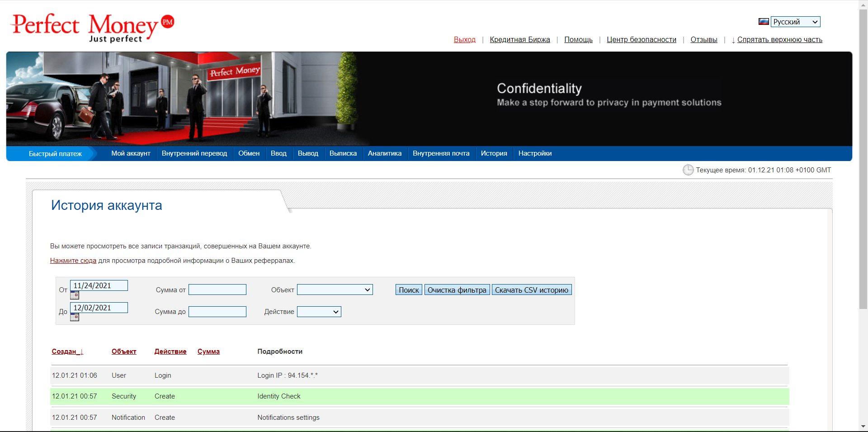The image size is (868, 432).
Task: Select Ввод in the navigation bar
Action: pyautogui.click(x=278, y=153)
